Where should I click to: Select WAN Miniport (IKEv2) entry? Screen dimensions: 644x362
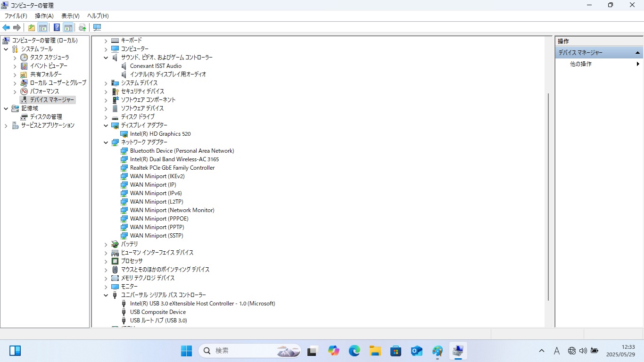point(157,176)
